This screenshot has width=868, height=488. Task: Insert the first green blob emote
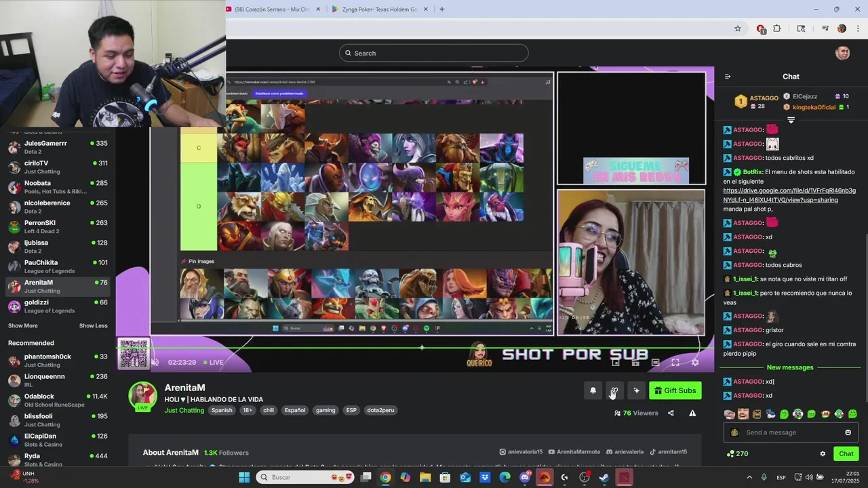click(x=784, y=414)
